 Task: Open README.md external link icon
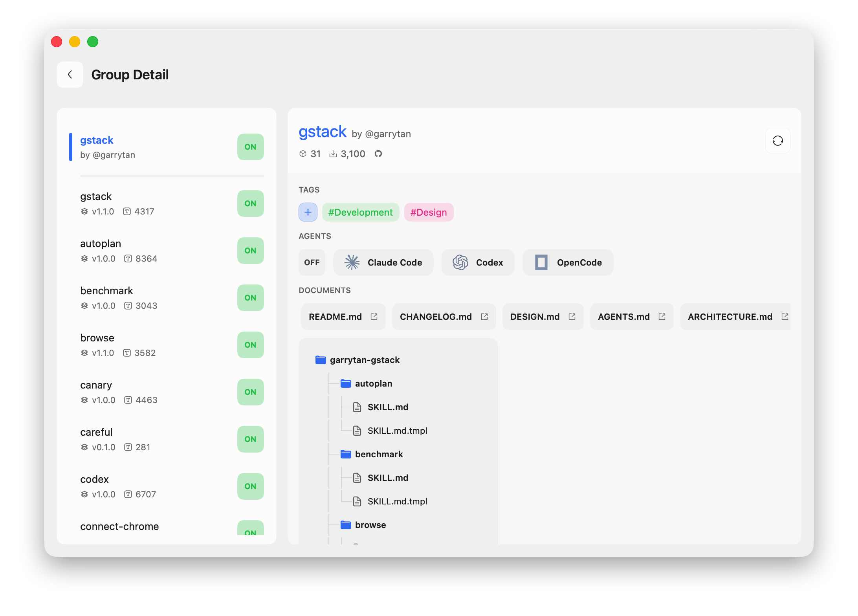(374, 317)
